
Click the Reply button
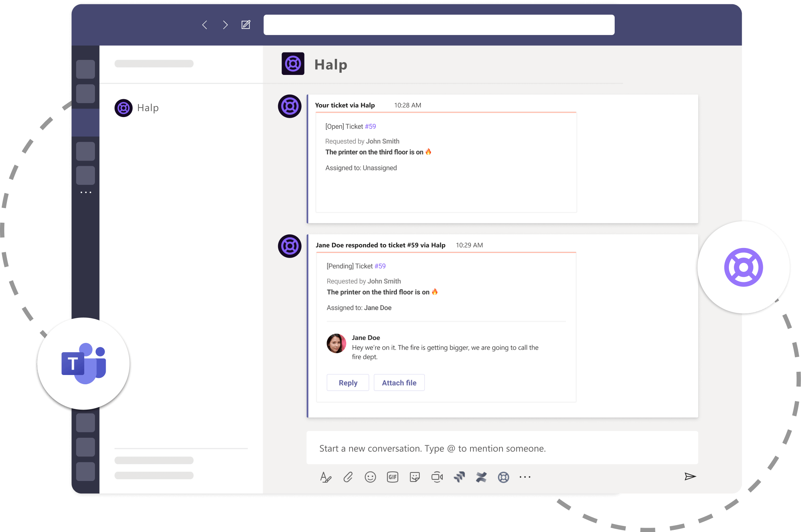pos(348,382)
